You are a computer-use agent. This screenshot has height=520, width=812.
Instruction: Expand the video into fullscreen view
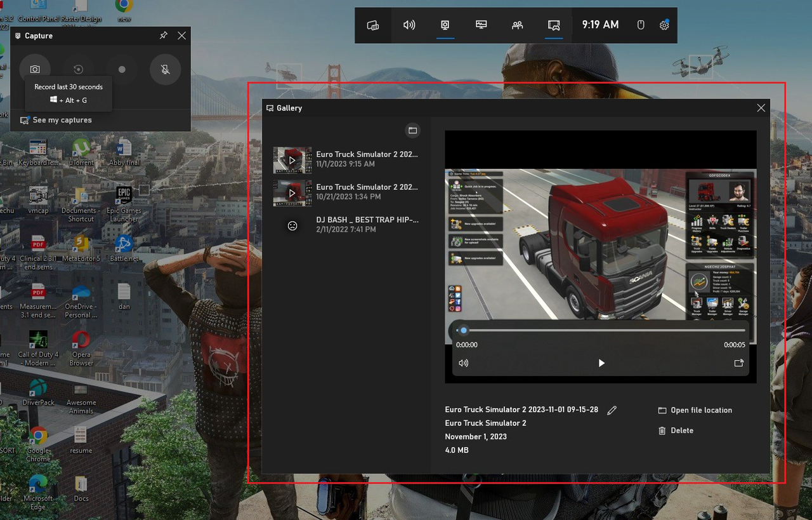(738, 363)
